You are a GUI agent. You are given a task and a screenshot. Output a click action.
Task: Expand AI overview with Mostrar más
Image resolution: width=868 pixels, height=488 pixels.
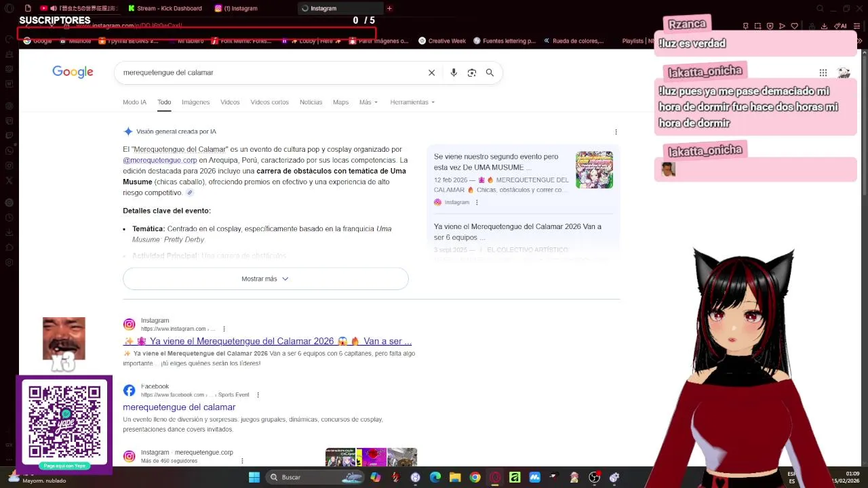click(x=265, y=279)
